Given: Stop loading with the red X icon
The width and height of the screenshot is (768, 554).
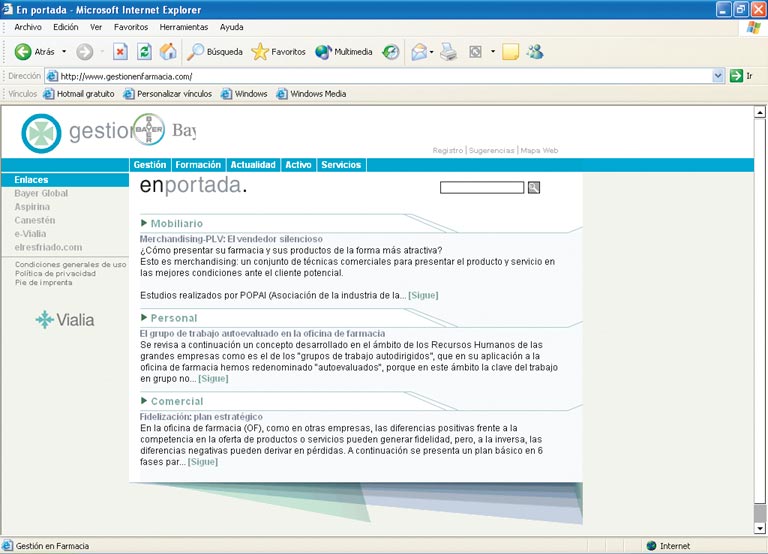Looking at the screenshot, I should point(120,51).
